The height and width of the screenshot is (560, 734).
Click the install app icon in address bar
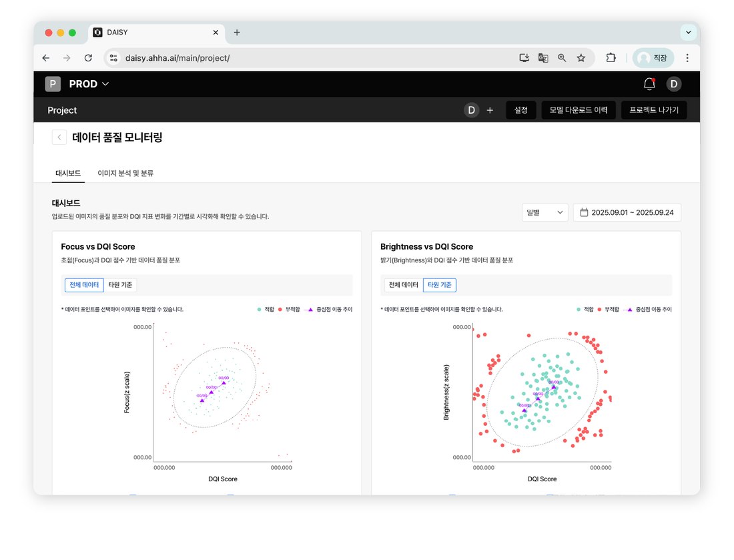524,58
